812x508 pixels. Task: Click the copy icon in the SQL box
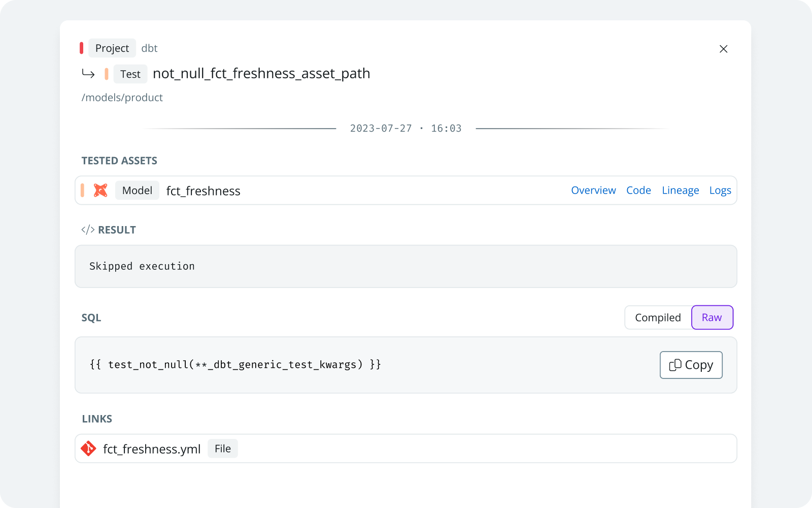pos(675,365)
